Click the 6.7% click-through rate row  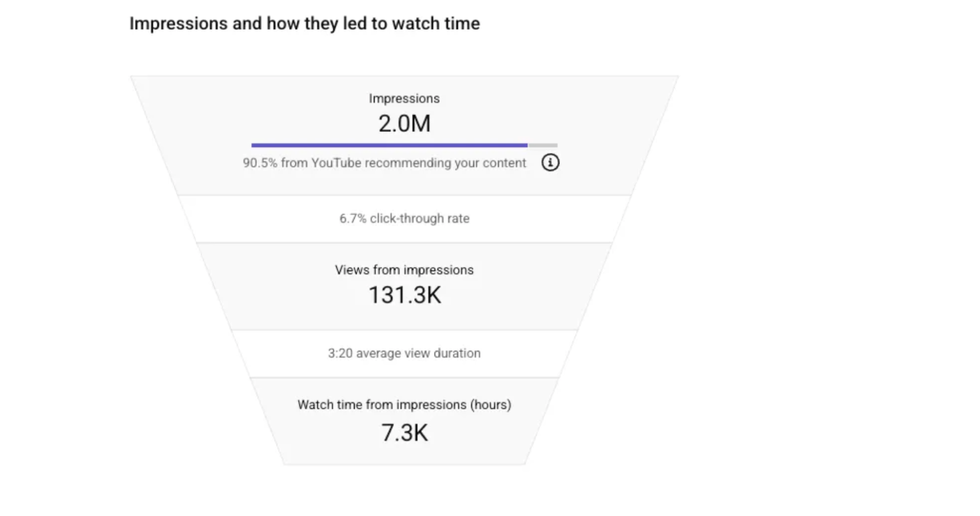[x=404, y=219]
